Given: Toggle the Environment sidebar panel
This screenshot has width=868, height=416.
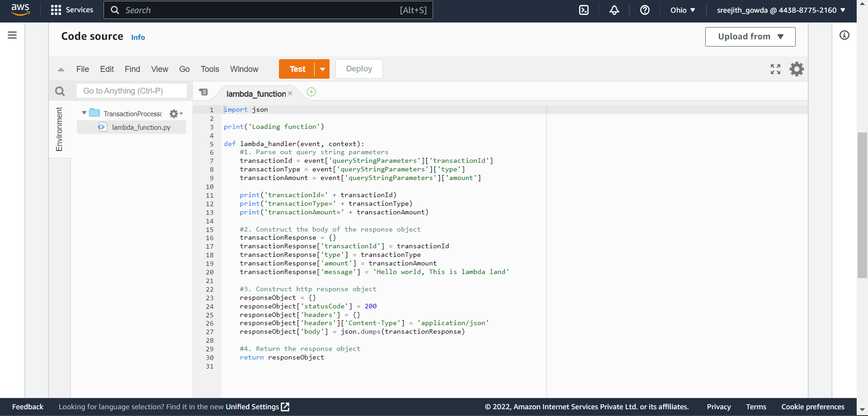Looking at the screenshot, I should click(59, 129).
